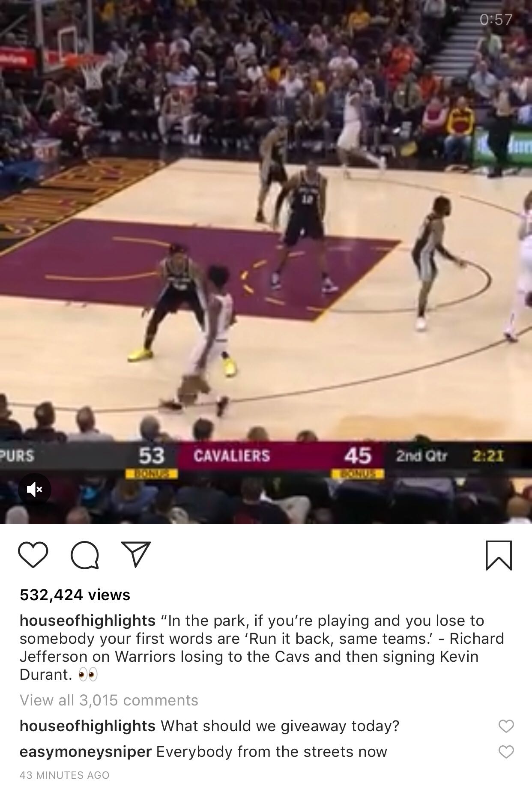Tap the eyes emoji in the caption

point(88,675)
